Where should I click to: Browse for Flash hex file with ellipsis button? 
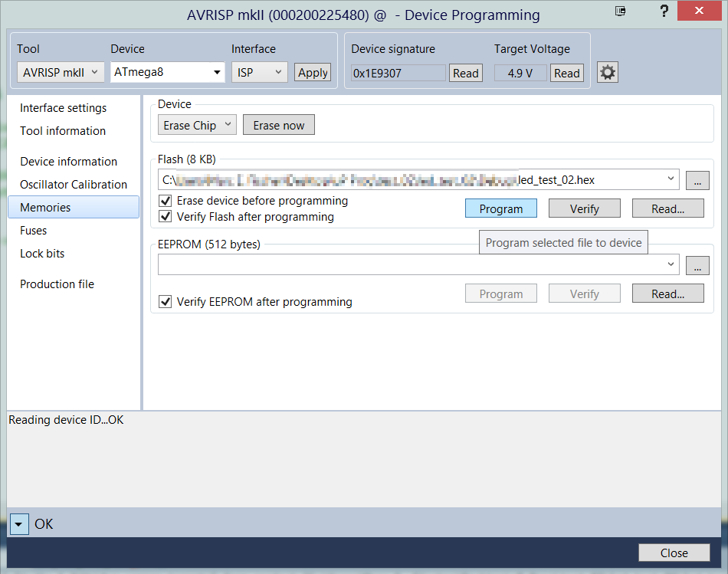coord(697,180)
